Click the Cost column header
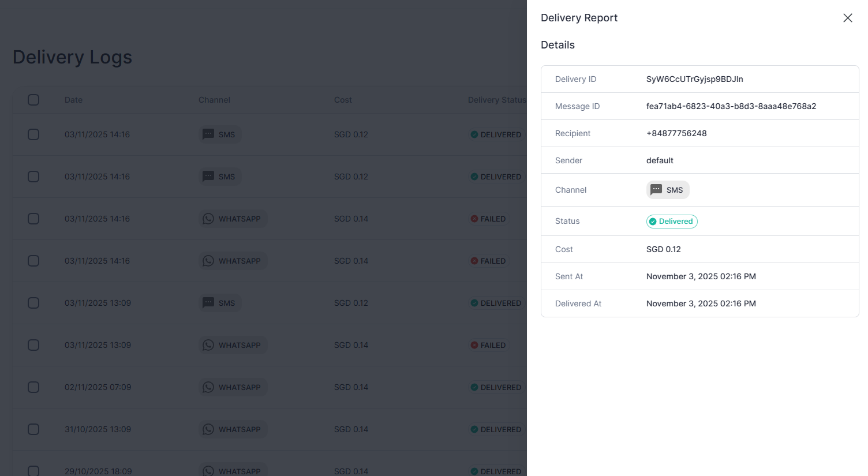This screenshot has height=476, width=868. pos(343,100)
